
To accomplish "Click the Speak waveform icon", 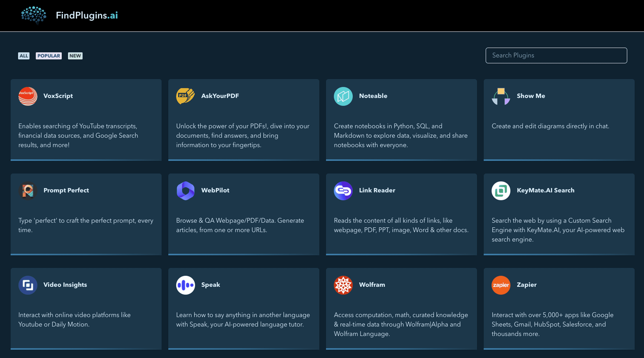I will point(186,285).
